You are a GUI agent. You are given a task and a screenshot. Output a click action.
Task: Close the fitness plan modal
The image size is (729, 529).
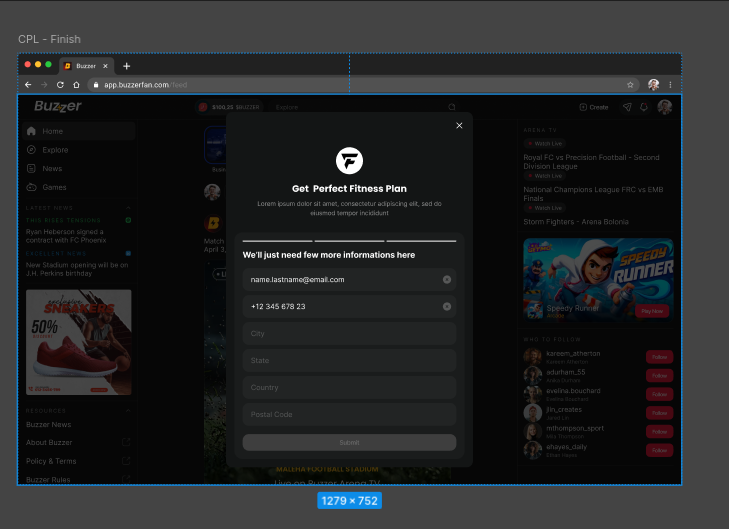pyautogui.click(x=459, y=126)
